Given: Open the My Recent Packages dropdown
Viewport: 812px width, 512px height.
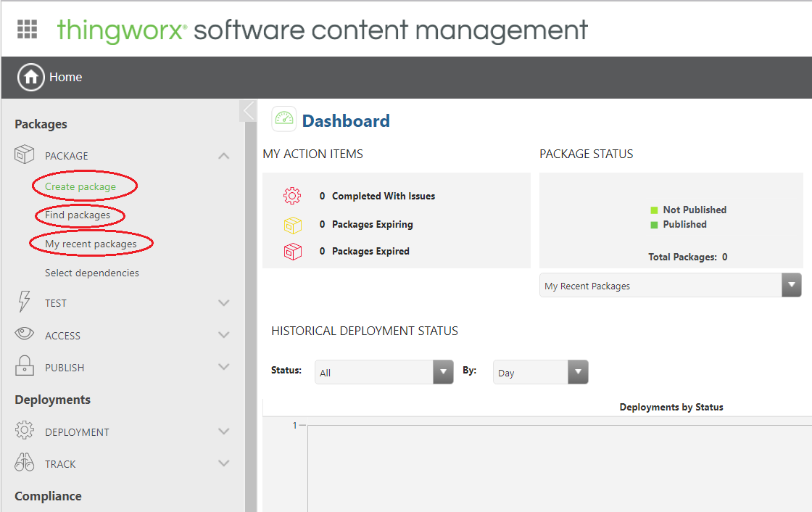Looking at the screenshot, I should coord(791,284).
